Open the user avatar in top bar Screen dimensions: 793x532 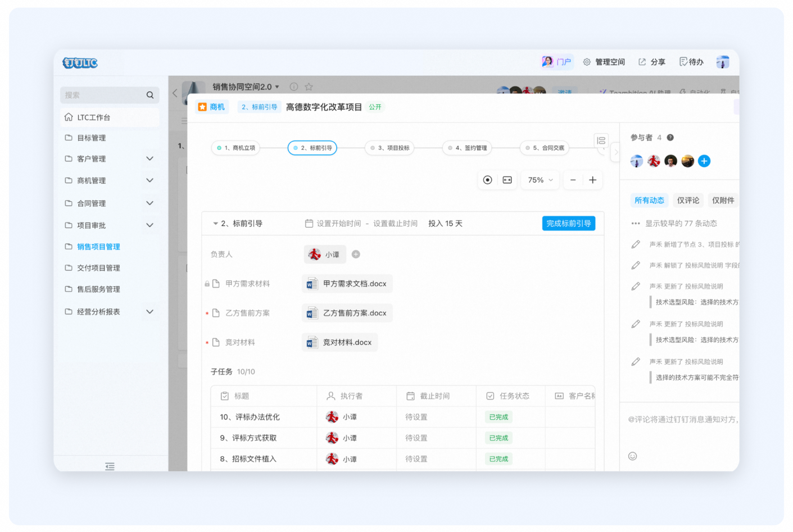722,62
